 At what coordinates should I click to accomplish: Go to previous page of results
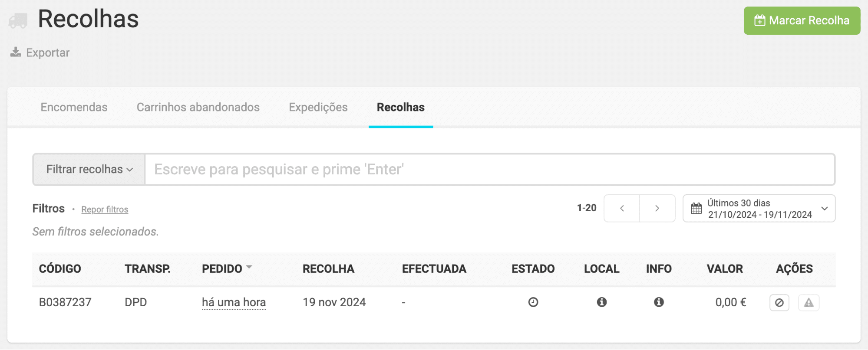click(622, 209)
